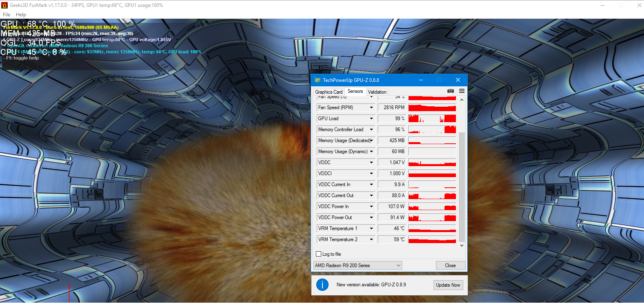The height and width of the screenshot is (303, 644).
Task: Click the 60 MB dynamic memory value
Action: [x=392, y=151]
